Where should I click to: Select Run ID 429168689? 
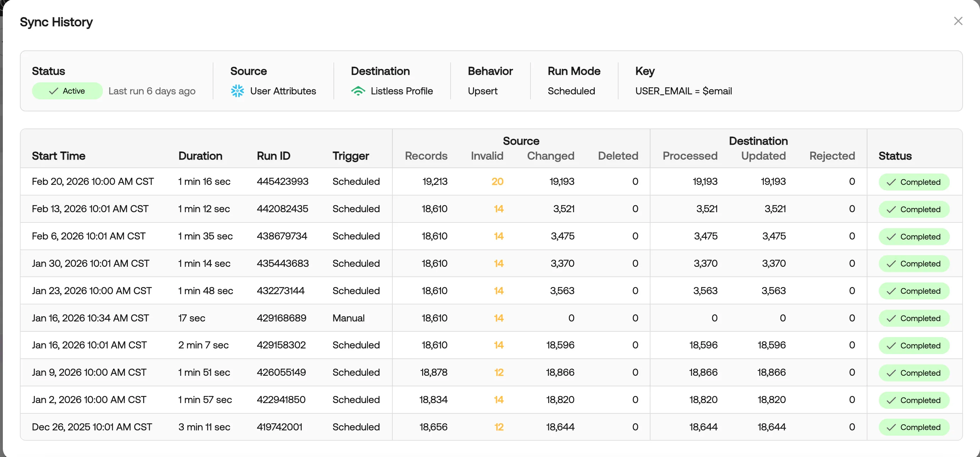282,318
